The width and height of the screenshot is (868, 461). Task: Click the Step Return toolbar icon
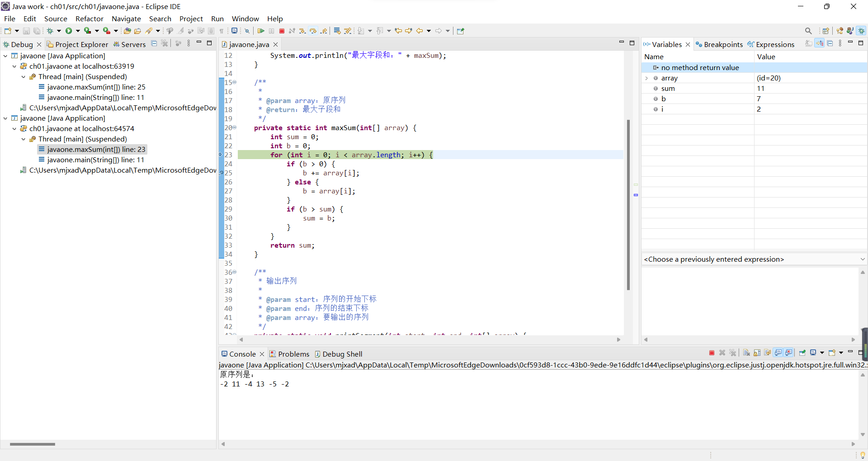click(324, 31)
